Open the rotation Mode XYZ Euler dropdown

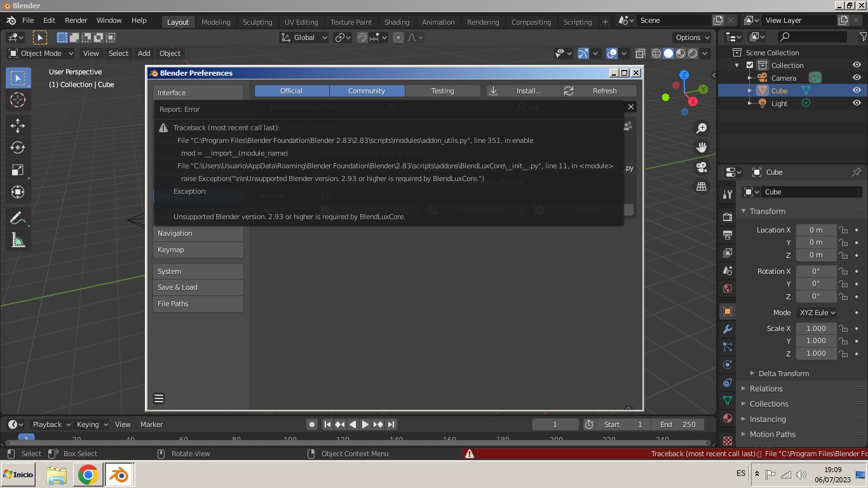click(x=817, y=313)
